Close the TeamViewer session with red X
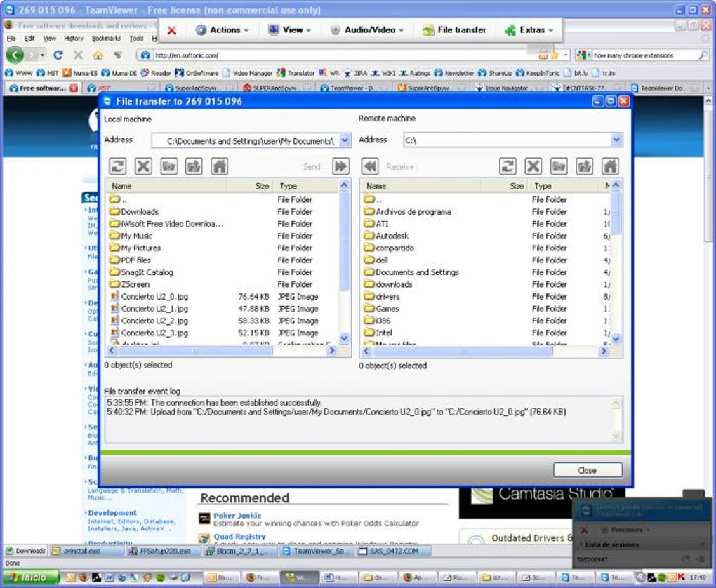716x588 pixels. [x=172, y=31]
